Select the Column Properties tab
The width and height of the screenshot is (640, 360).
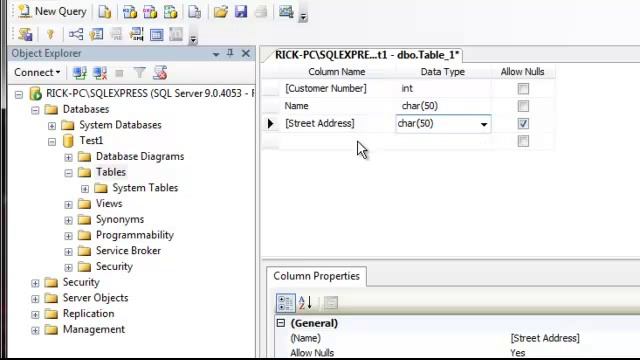(316, 276)
